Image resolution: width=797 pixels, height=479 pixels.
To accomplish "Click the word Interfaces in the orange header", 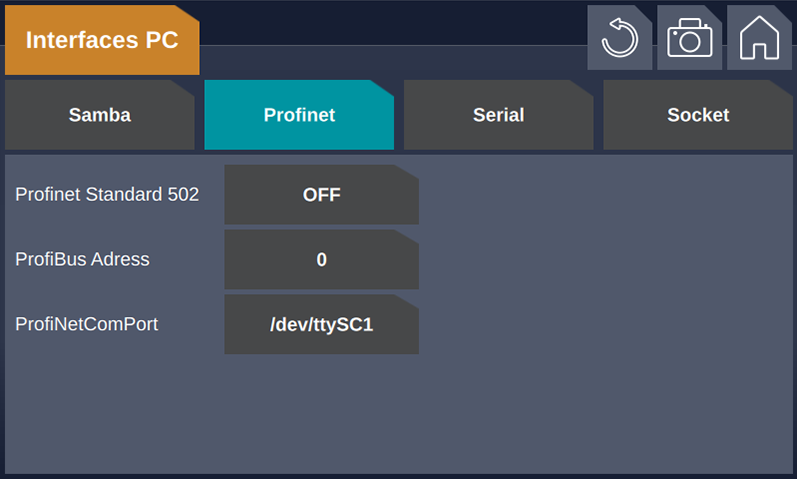I will click(82, 40).
